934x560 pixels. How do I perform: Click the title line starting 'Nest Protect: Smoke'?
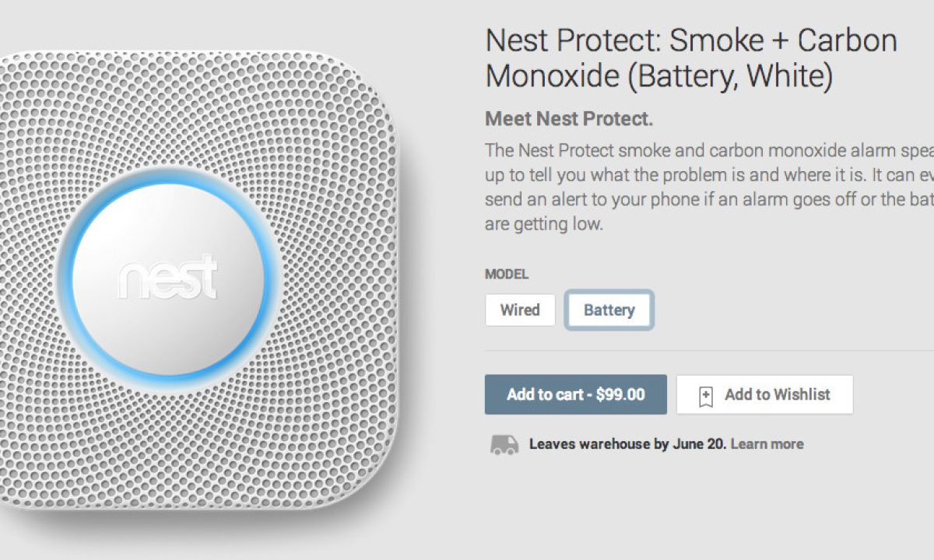pos(691,40)
